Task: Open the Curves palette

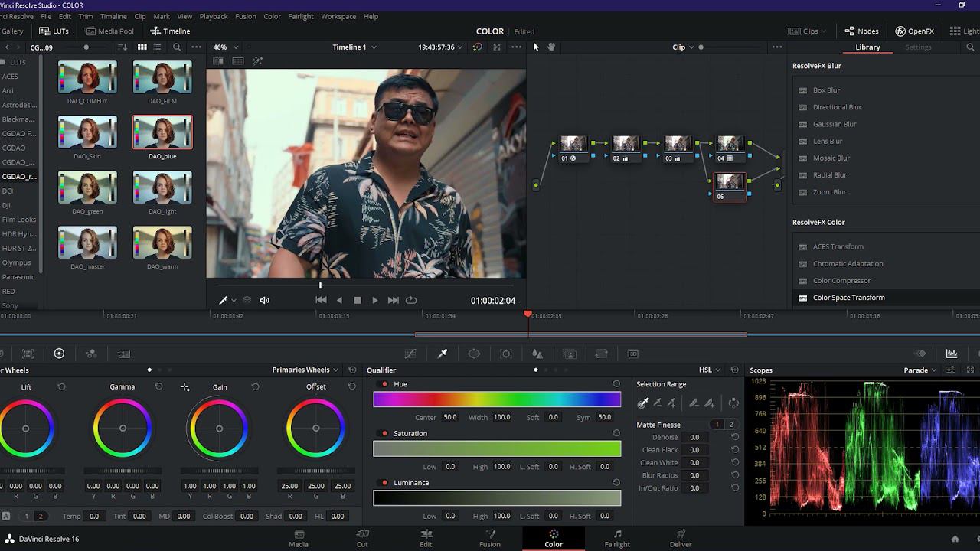Action: coord(410,354)
